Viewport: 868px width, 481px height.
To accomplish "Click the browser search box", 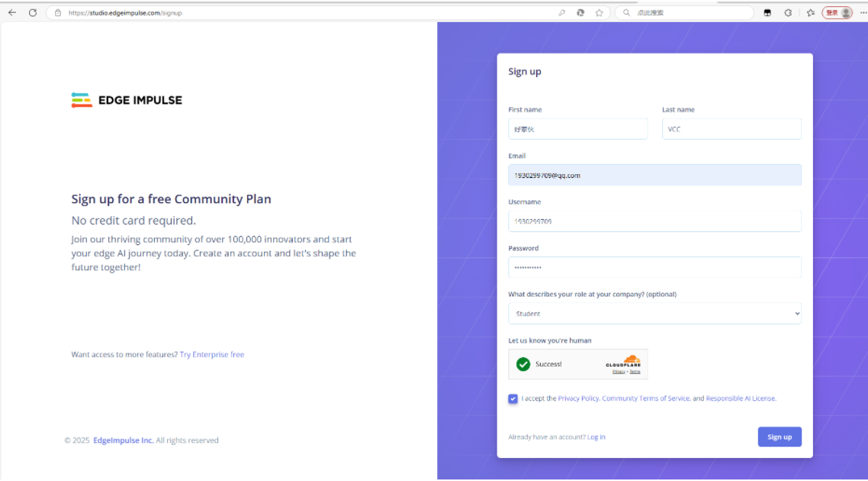I will click(x=685, y=12).
